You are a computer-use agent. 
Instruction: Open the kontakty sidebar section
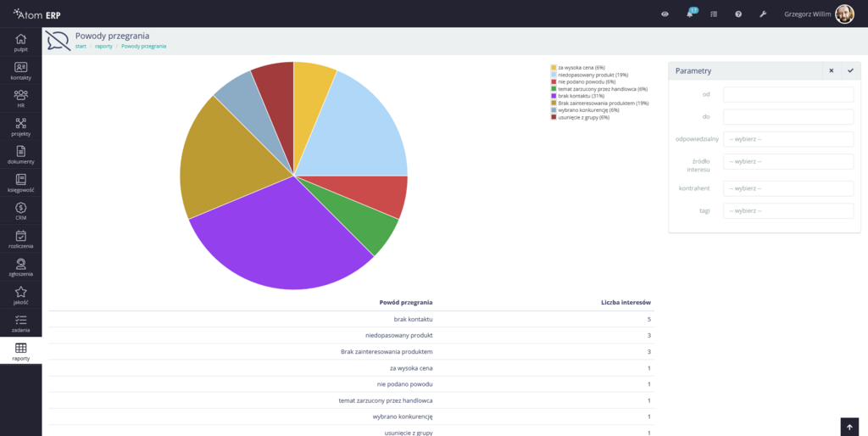[20, 70]
